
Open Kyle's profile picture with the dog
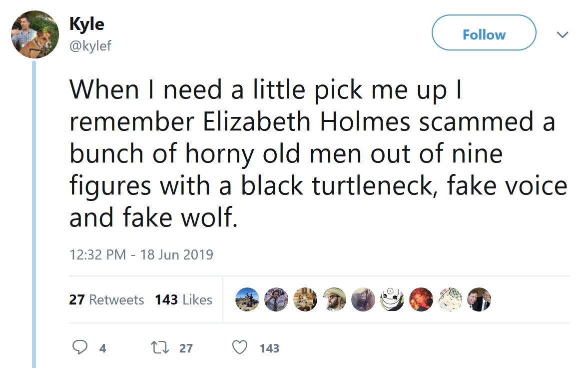click(x=35, y=34)
